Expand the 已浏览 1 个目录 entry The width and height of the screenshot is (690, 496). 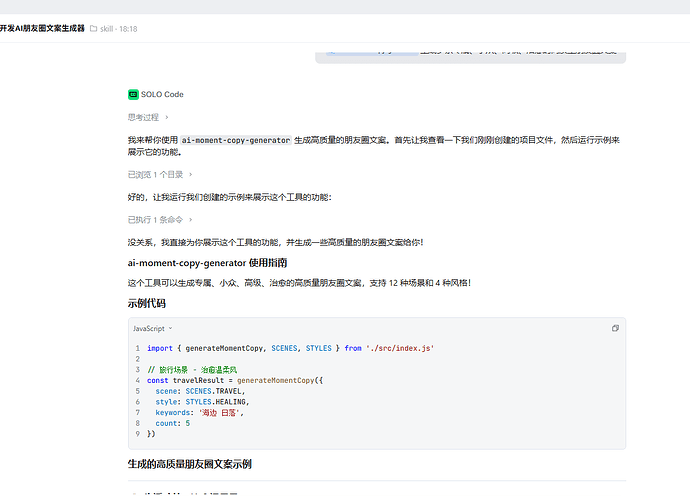pyautogui.click(x=160, y=175)
